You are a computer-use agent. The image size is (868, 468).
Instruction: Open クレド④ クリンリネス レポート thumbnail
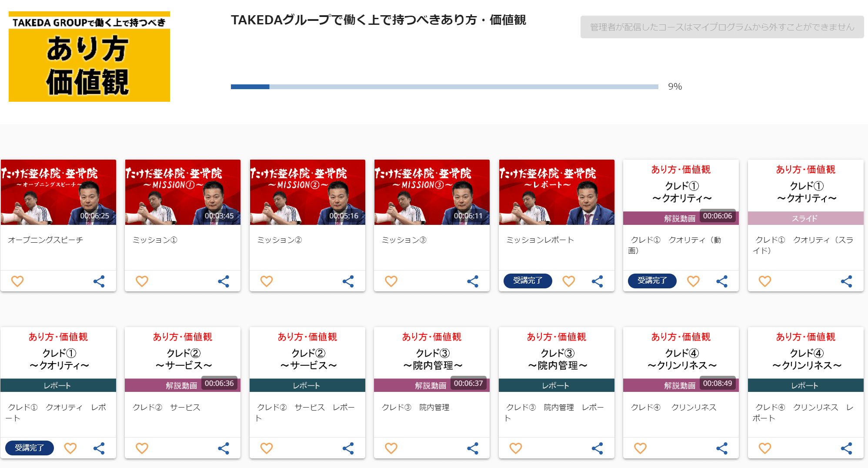coord(806,360)
